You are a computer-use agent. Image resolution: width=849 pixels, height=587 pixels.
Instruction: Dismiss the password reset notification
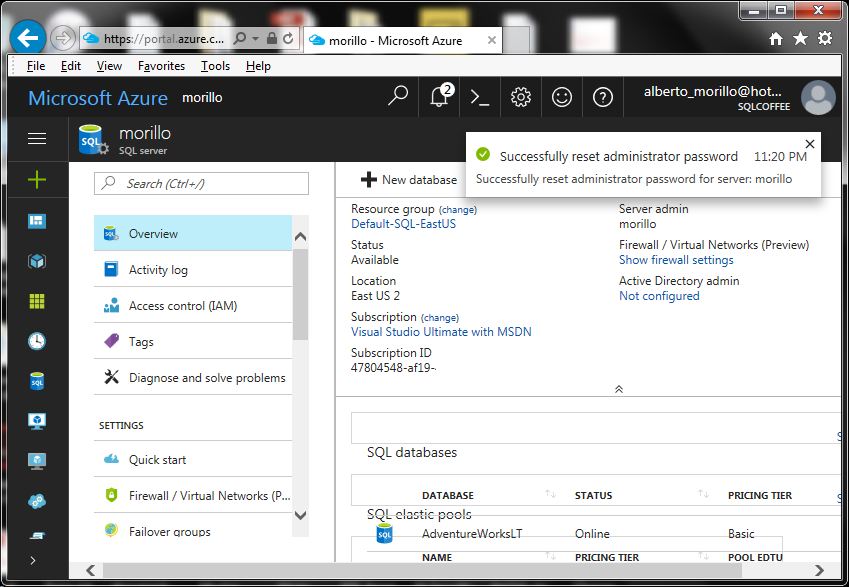click(810, 144)
